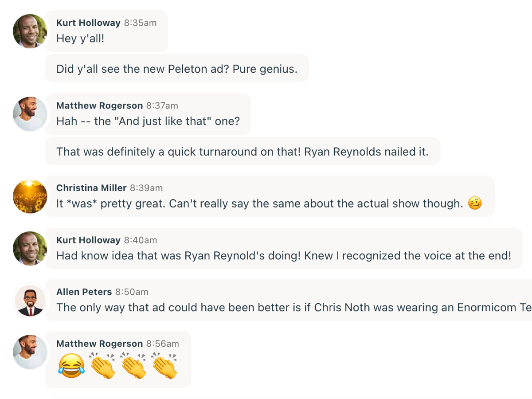532x399 pixels.
Task: Click Matthew Rogerson's avatar beside the 8:56am message
Action: coord(30,352)
